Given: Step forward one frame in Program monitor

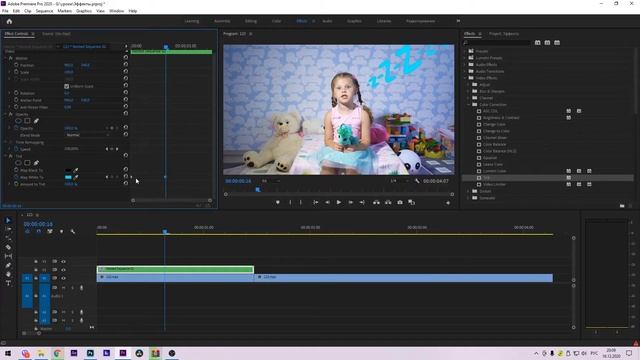Looking at the screenshot, I should (x=350, y=202).
